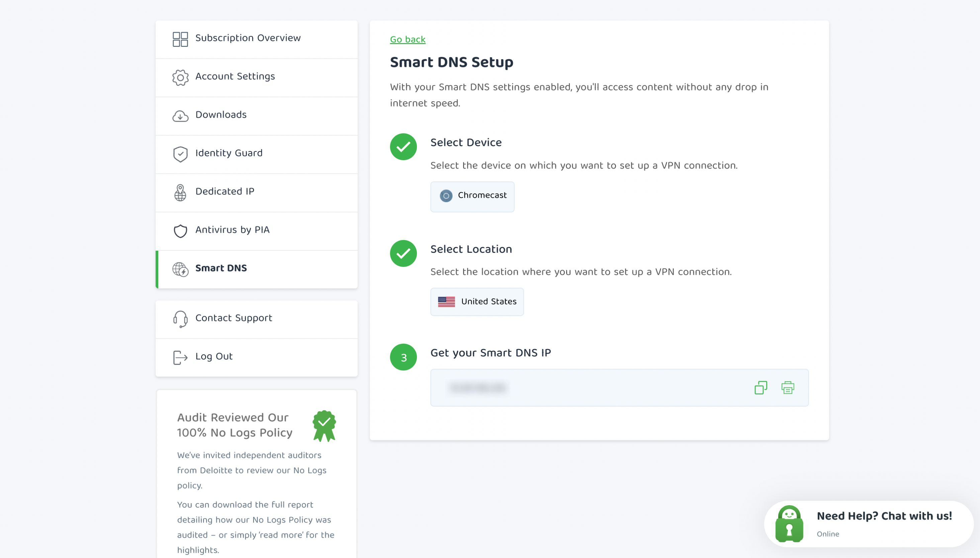Image resolution: width=980 pixels, height=558 pixels.
Task: Click the Subscription Overview grid icon
Action: pyautogui.click(x=180, y=39)
